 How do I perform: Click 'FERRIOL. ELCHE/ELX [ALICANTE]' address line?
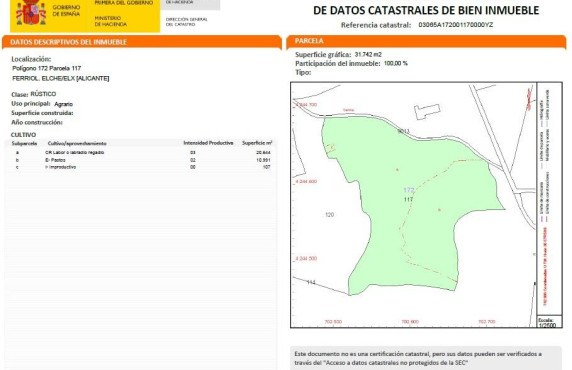point(61,78)
